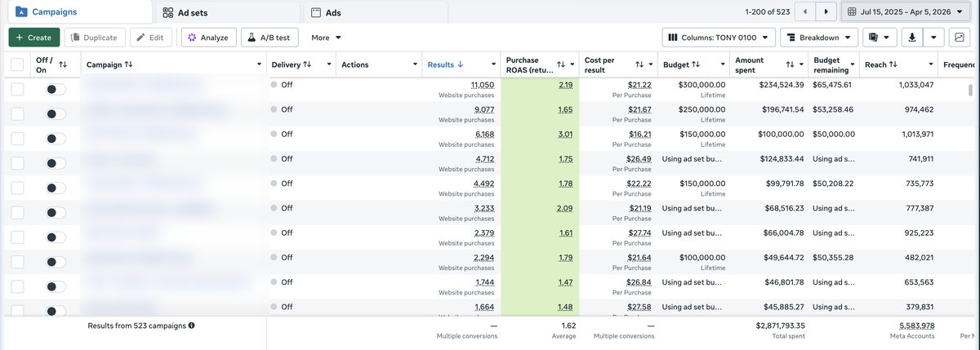Select checkbox for 2,379 results row

click(17, 237)
